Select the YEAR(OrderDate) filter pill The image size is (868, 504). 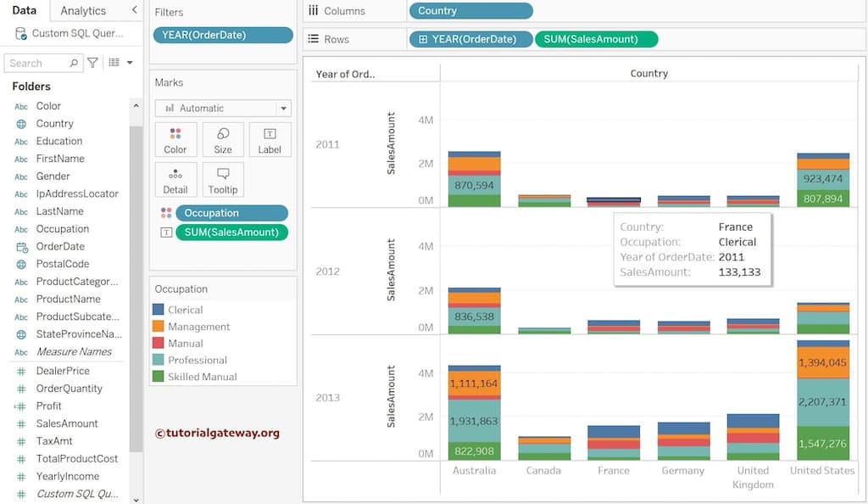pos(223,35)
